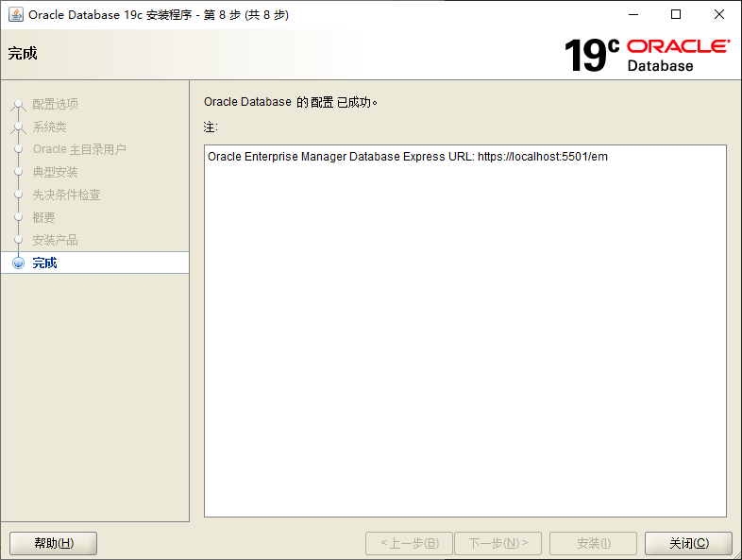742x560 pixels.
Task: Click the 关闭(C) button
Action: click(688, 543)
